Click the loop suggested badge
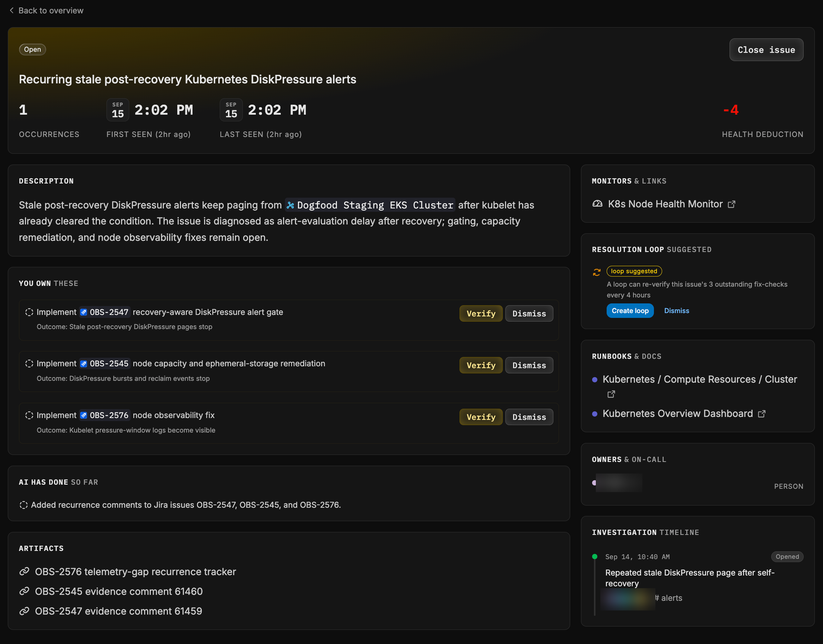Image resolution: width=823 pixels, height=644 pixels. tap(634, 271)
